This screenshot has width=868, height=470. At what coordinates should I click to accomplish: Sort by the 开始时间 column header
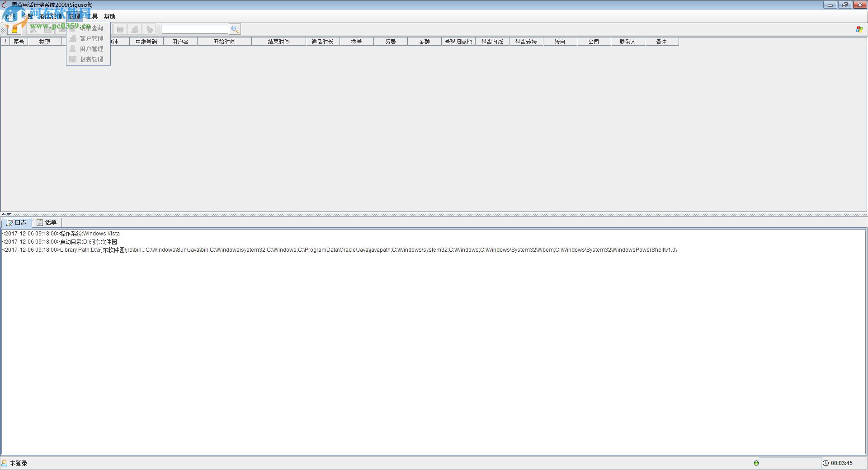click(x=225, y=42)
